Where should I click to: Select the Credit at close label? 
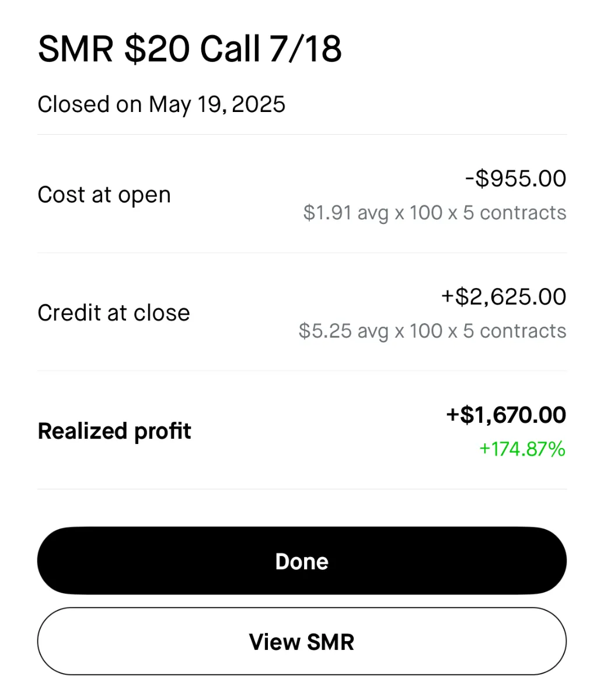pyautogui.click(x=114, y=313)
